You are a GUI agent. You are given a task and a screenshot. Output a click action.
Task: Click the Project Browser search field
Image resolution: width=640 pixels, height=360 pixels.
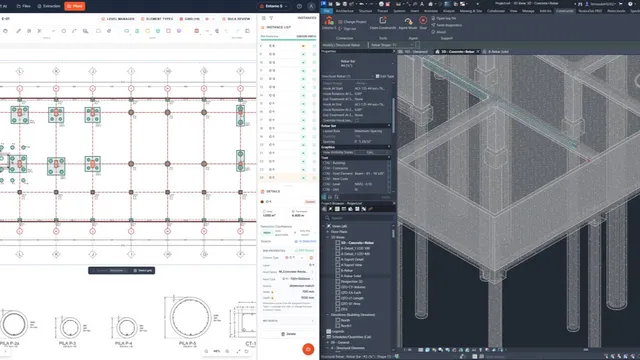[x=358, y=218]
